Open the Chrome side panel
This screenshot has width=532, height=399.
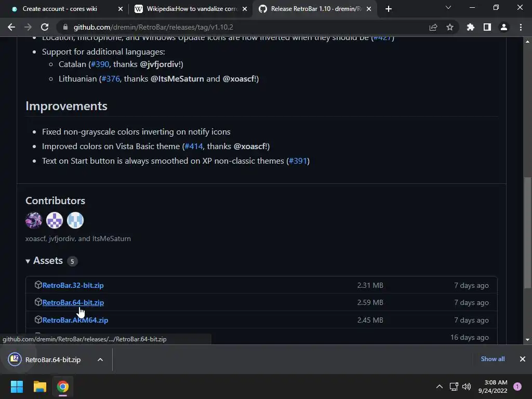click(x=487, y=27)
